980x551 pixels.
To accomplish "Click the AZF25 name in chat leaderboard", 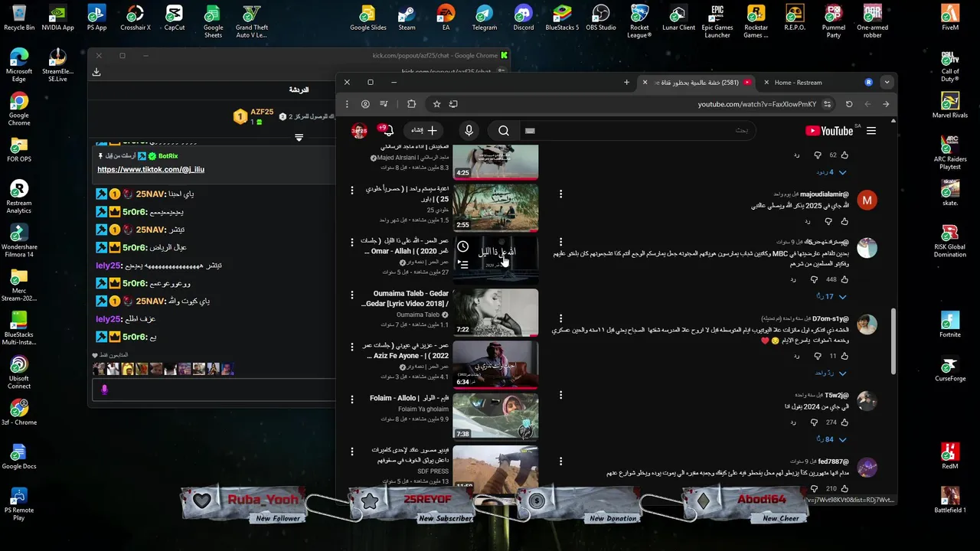I will tap(262, 112).
